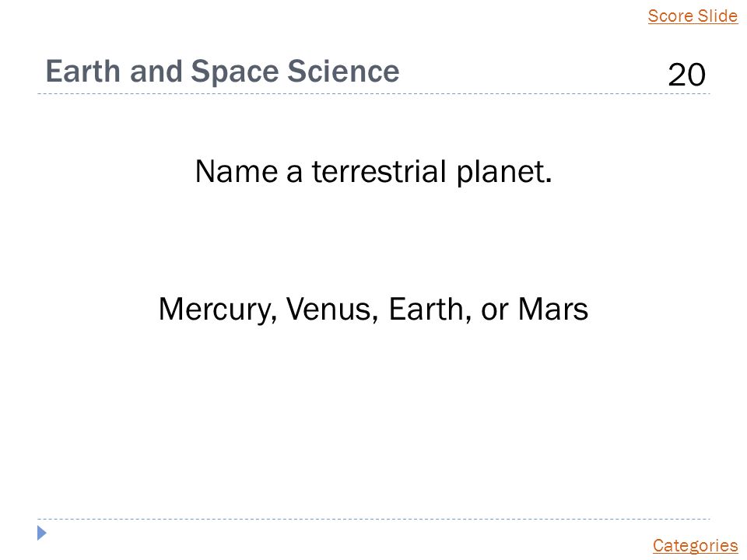Click the word and in the title

[x=156, y=72]
